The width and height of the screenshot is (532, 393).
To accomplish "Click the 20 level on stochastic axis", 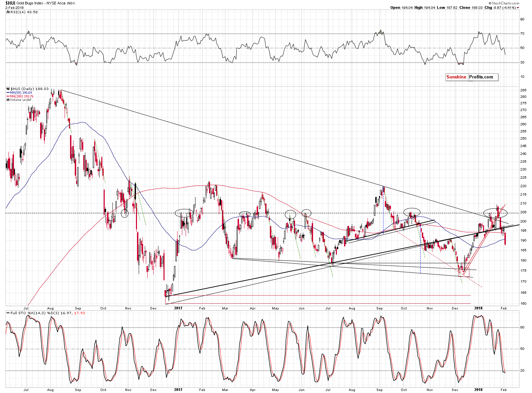I will click(x=522, y=371).
